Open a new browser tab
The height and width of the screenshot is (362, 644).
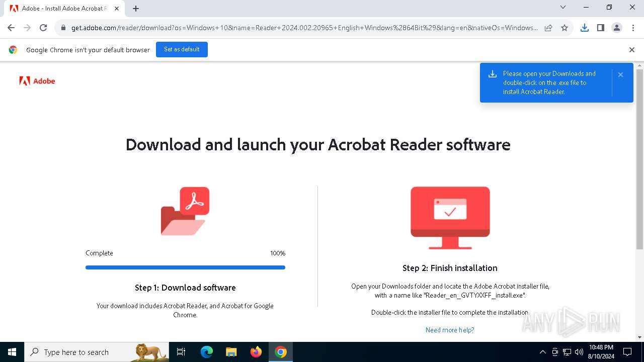[x=136, y=8]
